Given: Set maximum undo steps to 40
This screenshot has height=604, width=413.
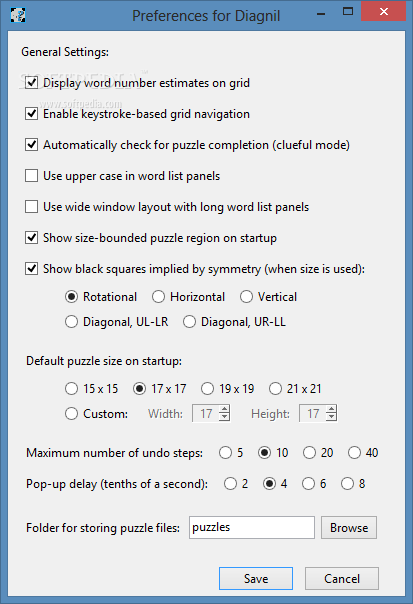Looking at the screenshot, I should (354, 453).
